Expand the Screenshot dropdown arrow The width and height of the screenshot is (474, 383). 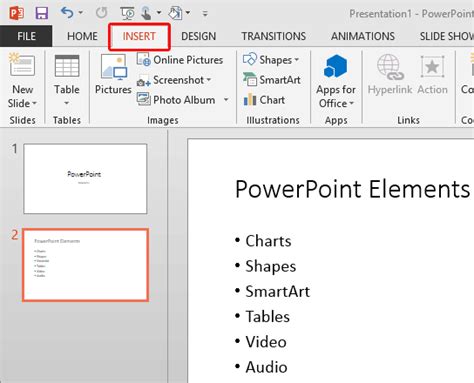point(209,80)
